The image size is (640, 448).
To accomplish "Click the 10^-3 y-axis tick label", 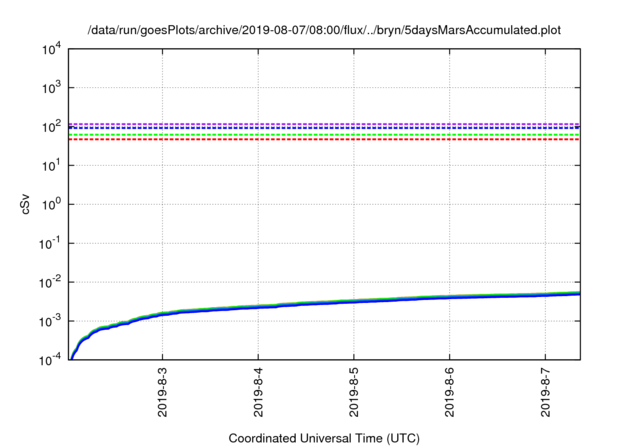I will point(50,321).
